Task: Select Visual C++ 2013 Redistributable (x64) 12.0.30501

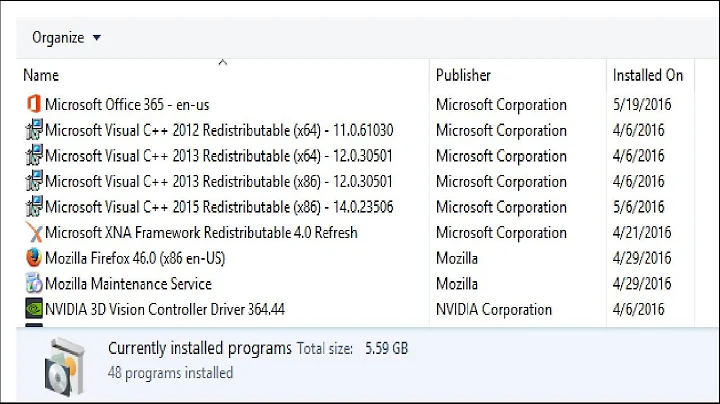Action: click(x=219, y=156)
